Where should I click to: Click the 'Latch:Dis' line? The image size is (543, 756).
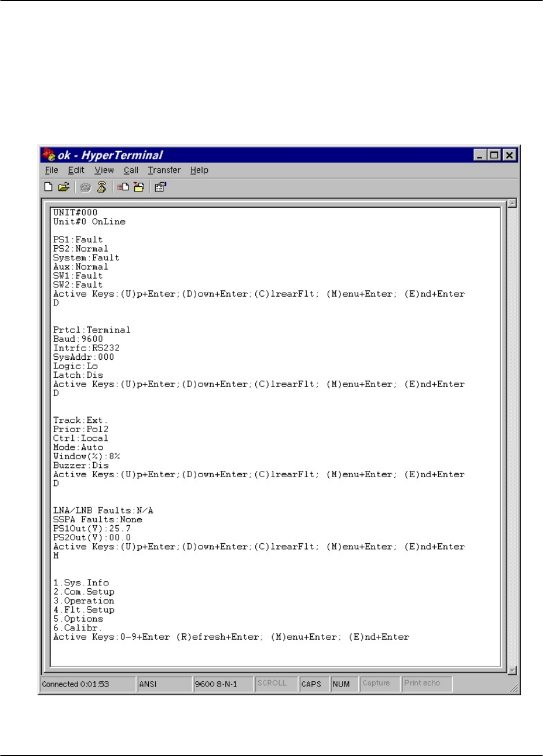tap(78, 375)
